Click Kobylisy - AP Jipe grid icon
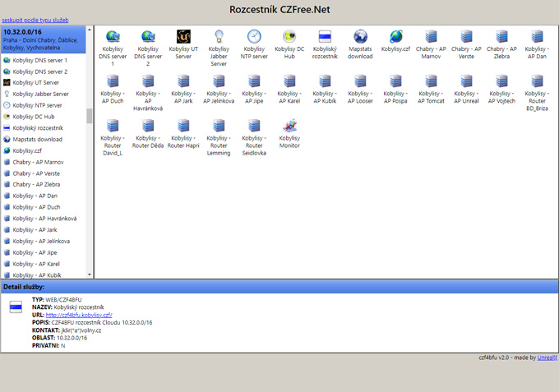Screen dimensions: 559x392 (x=254, y=81)
